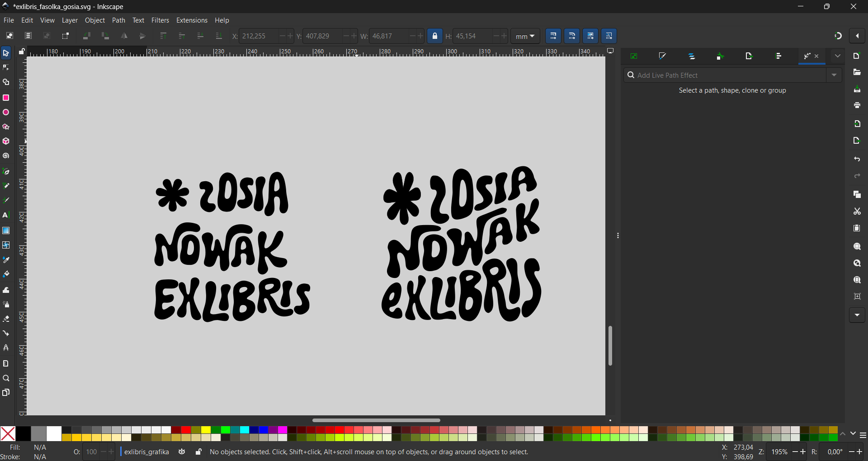Open the Extensions menu

192,20
